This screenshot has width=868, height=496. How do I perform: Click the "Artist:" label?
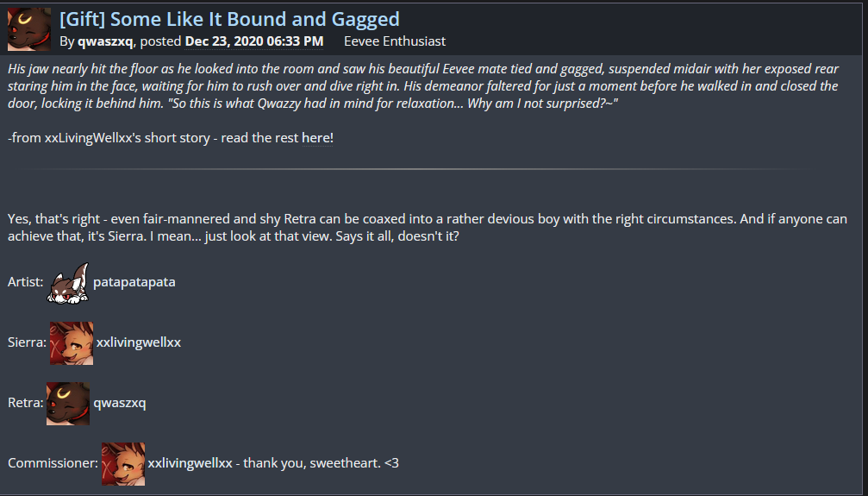click(25, 282)
